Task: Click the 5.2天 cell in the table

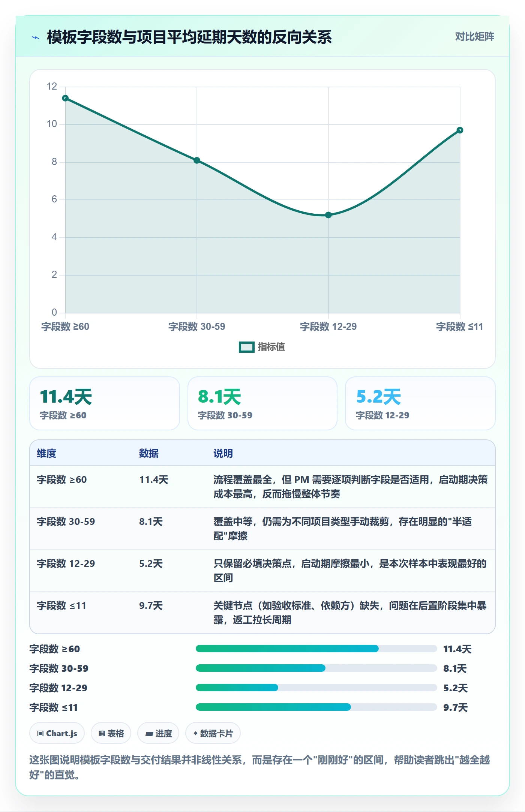Action: pyautogui.click(x=151, y=563)
